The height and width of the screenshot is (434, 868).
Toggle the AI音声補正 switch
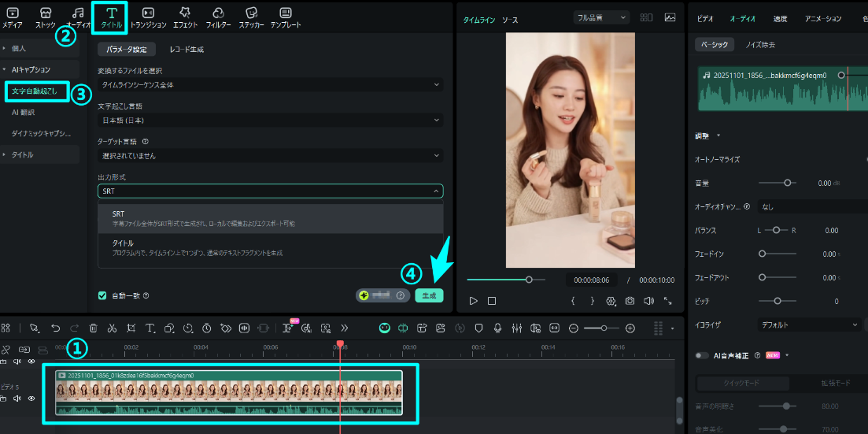pos(701,355)
